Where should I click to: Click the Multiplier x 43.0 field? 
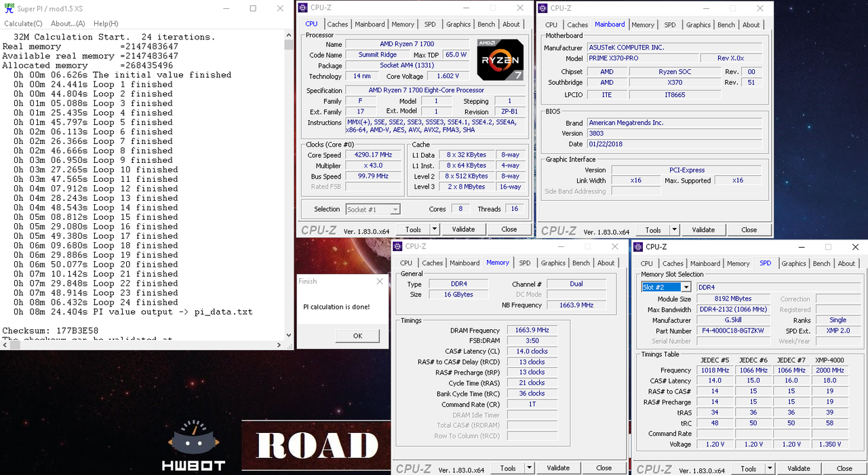tap(373, 166)
